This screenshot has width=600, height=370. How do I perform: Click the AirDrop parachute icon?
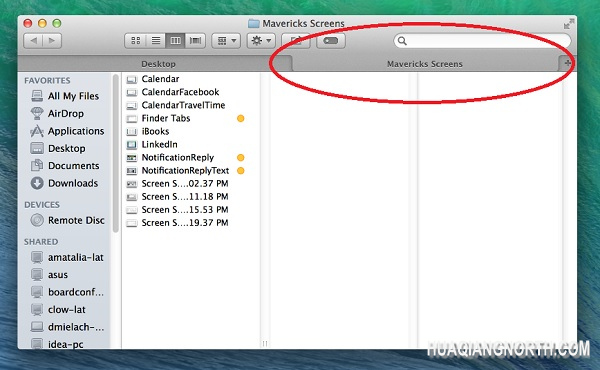37,113
